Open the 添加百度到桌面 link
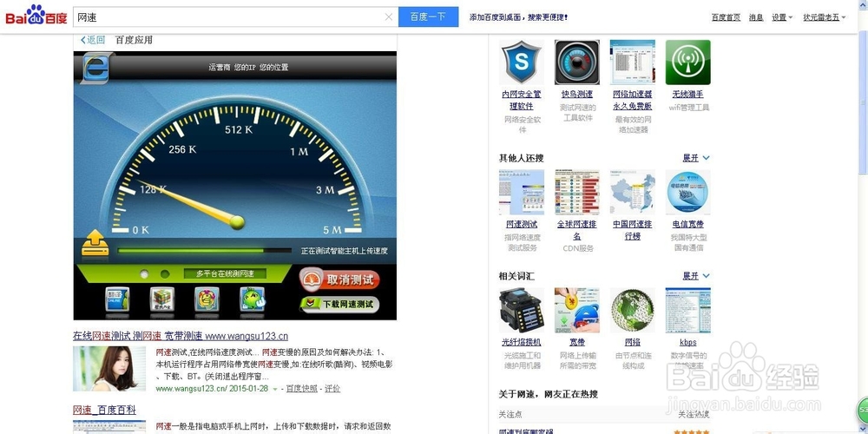Screen dimensions: 868x434 coord(519,17)
